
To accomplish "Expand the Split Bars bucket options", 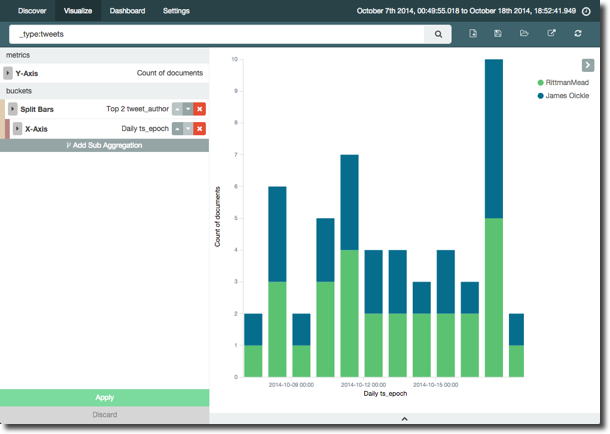I will (x=13, y=108).
